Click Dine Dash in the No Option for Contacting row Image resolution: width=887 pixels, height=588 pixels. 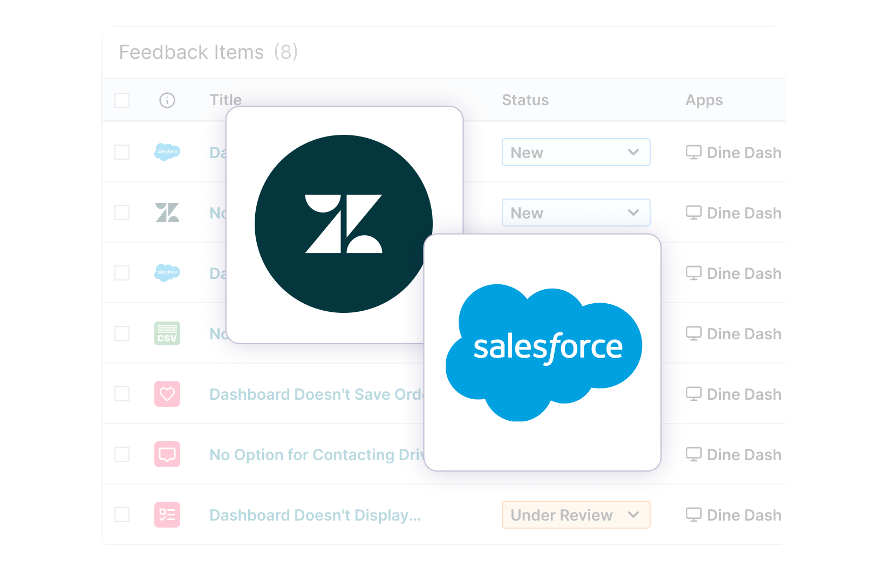[x=744, y=455]
